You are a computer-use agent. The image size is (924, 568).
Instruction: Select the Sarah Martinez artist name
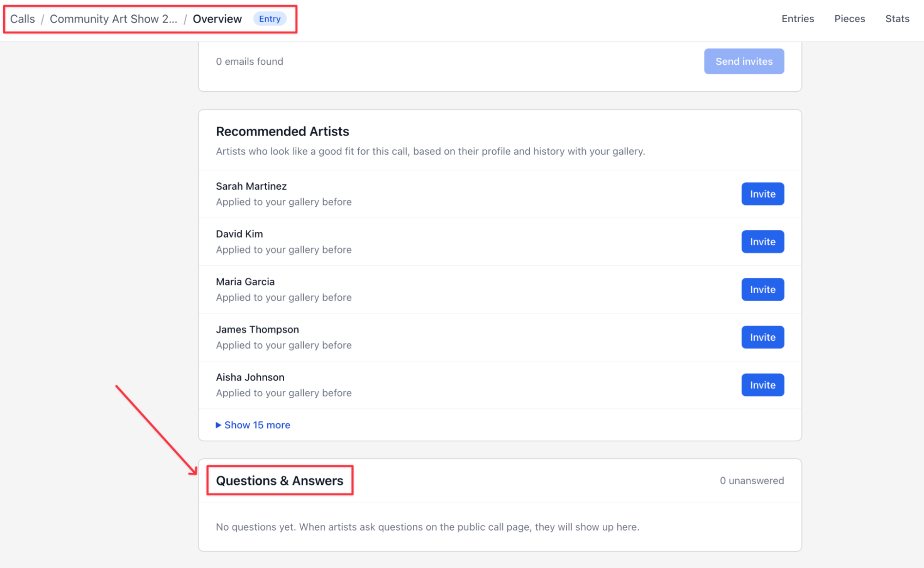click(x=251, y=186)
